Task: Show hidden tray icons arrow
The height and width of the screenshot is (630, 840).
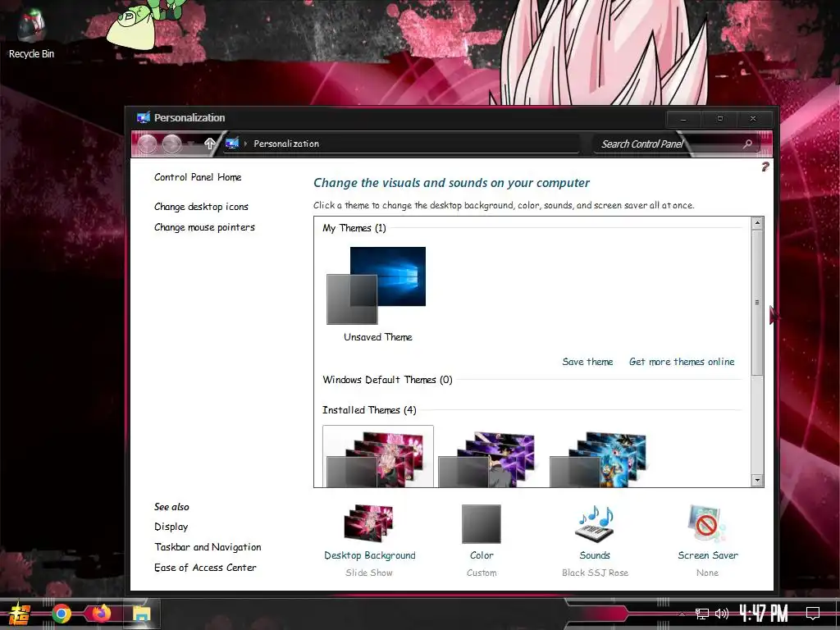Action: pos(682,614)
